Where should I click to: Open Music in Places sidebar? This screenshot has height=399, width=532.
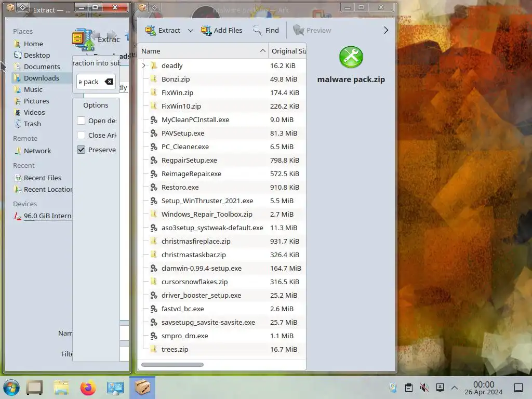point(42,89)
